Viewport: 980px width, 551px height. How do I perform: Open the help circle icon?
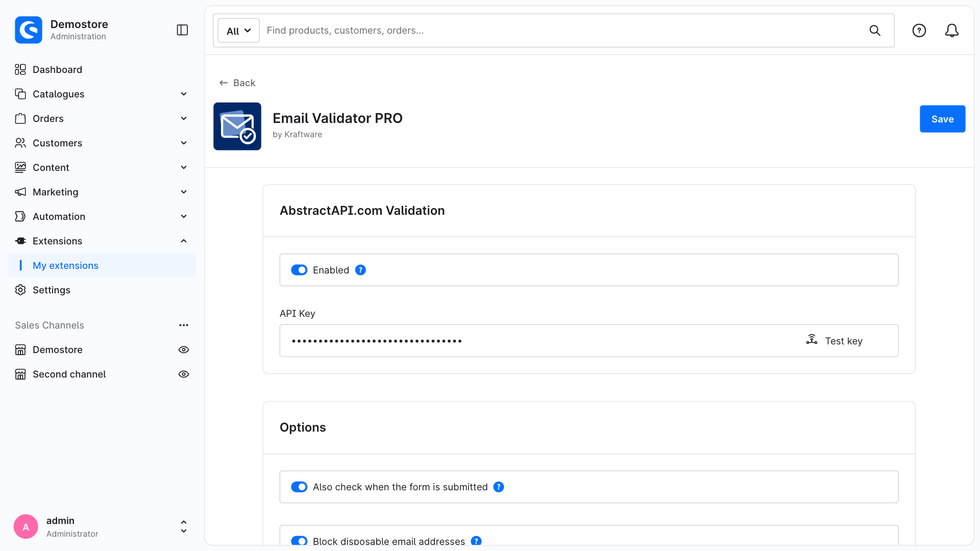point(919,31)
